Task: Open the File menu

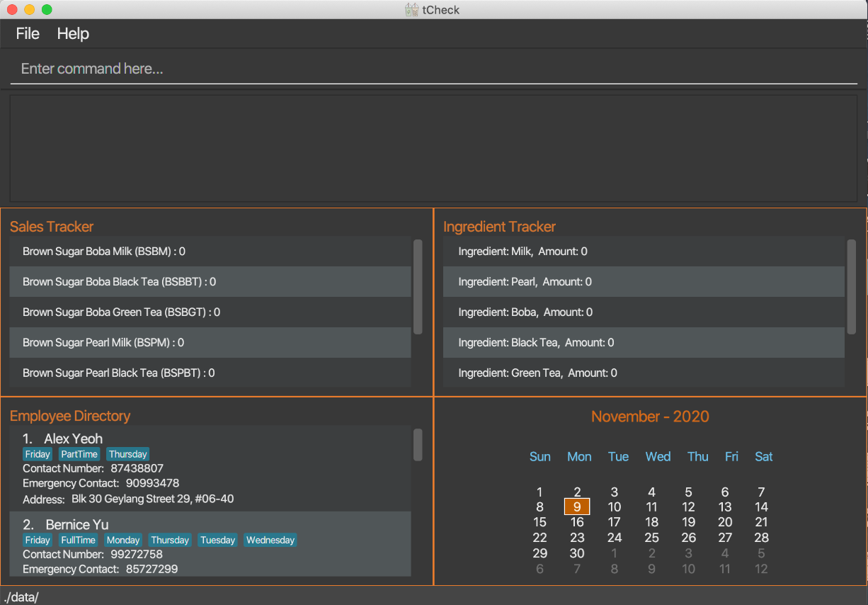Action: 28,33
